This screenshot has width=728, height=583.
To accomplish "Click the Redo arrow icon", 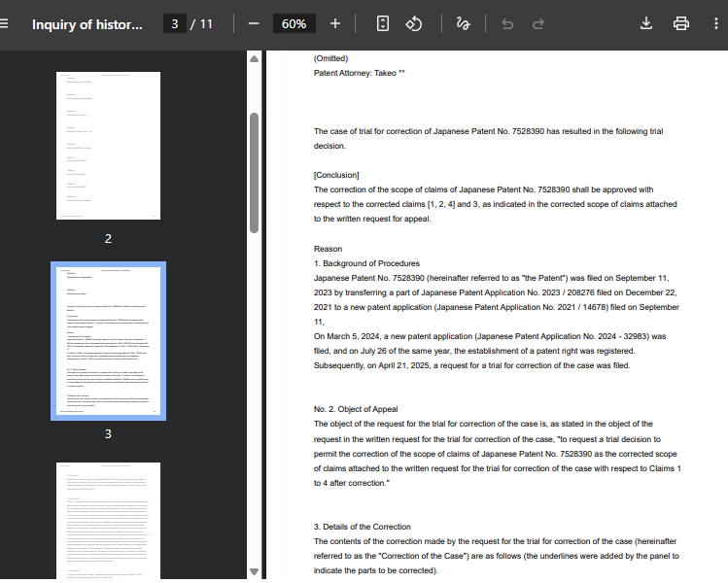I will click(x=538, y=24).
